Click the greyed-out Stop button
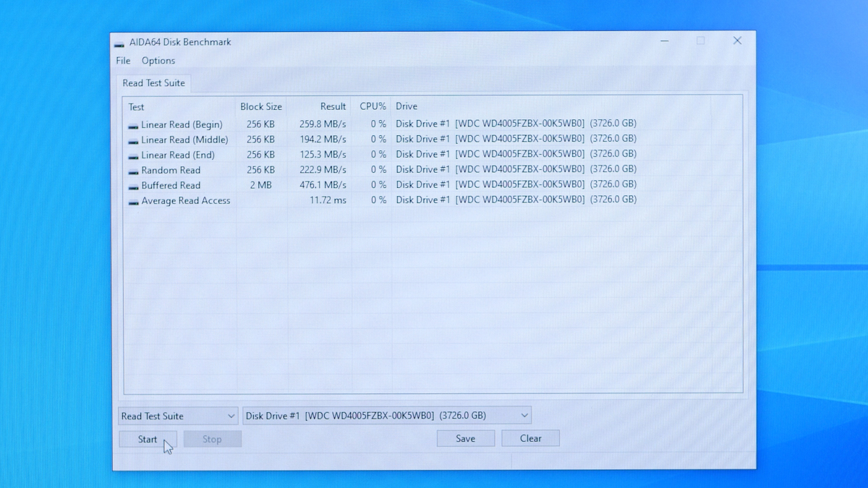This screenshot has height=488, width=868. (x=212, y=439)
